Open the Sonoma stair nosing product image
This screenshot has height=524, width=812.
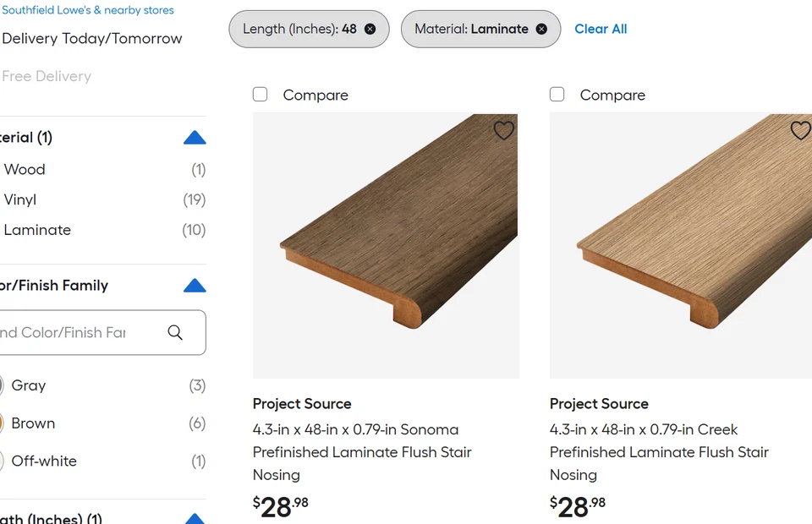pos(386,246)
